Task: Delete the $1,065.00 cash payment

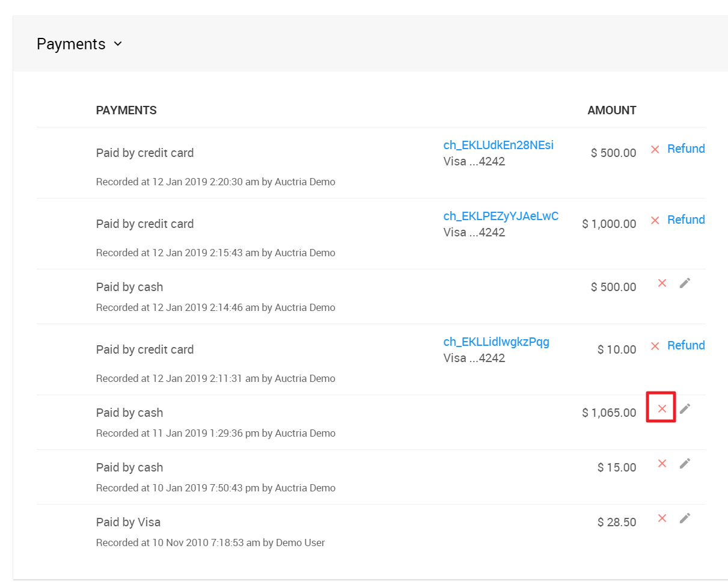Action: (x=662, y=409)
